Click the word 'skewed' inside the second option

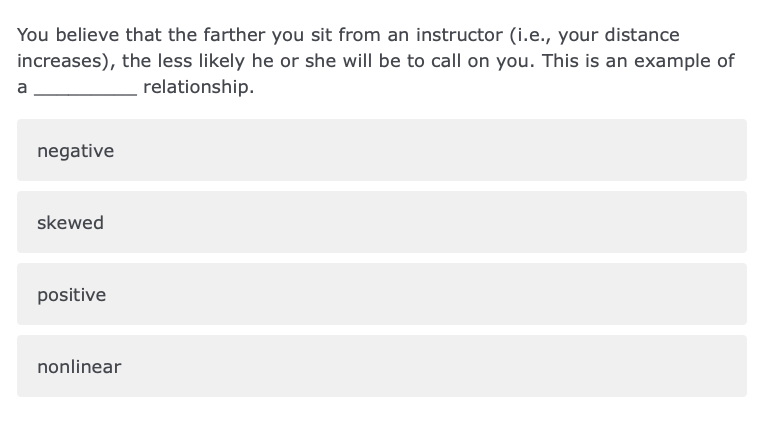[70, 223]
